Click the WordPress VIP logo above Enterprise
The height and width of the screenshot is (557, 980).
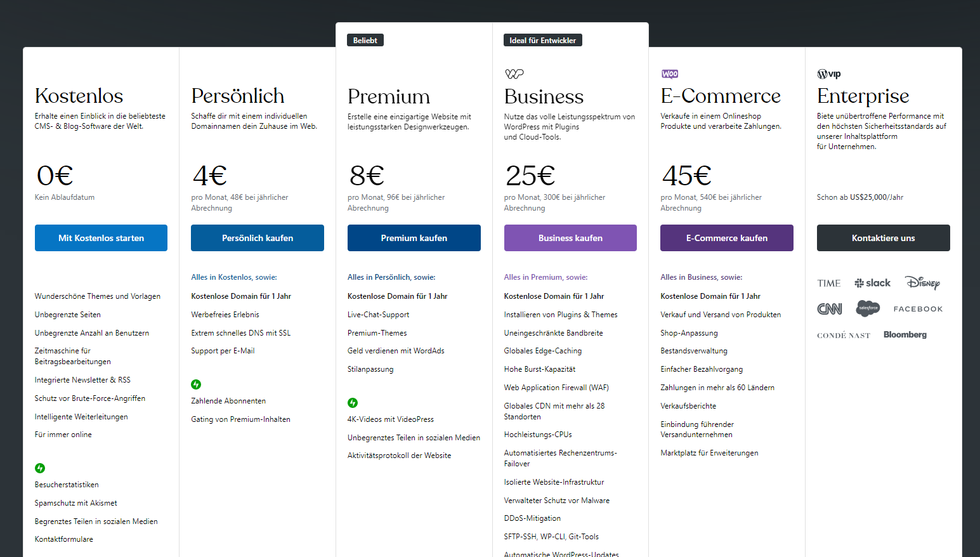coord(829,74)
